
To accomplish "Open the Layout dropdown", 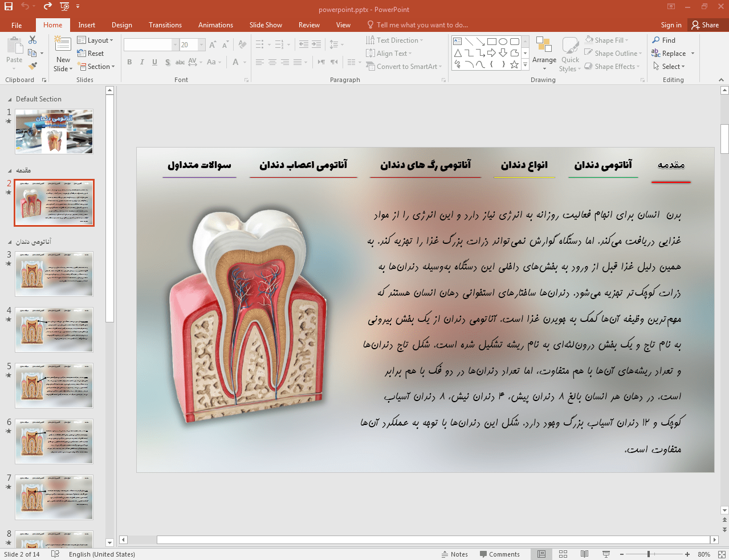I will (96, 40).
